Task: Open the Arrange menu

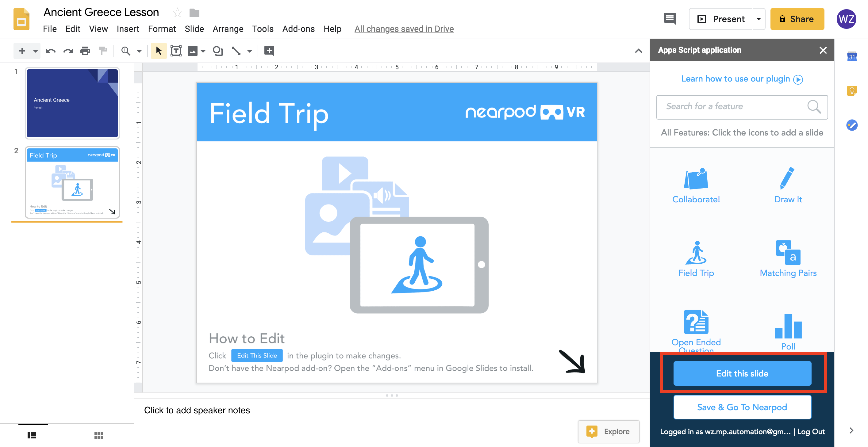Action: point(228,29)
